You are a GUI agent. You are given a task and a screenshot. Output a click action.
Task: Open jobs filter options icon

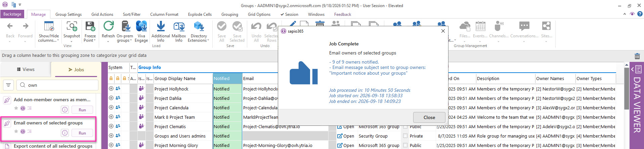(8, 85)
